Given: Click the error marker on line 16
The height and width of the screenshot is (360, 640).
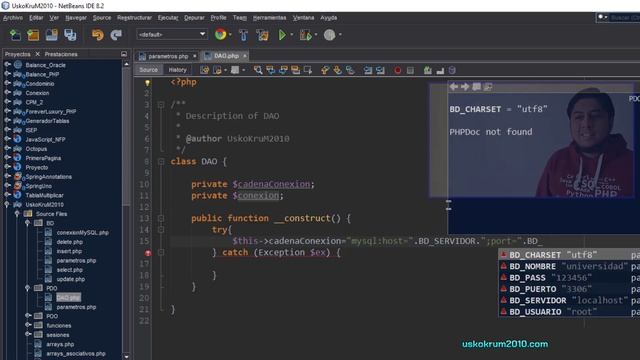Looking at the screenshot, I should (x=148, y=253).
